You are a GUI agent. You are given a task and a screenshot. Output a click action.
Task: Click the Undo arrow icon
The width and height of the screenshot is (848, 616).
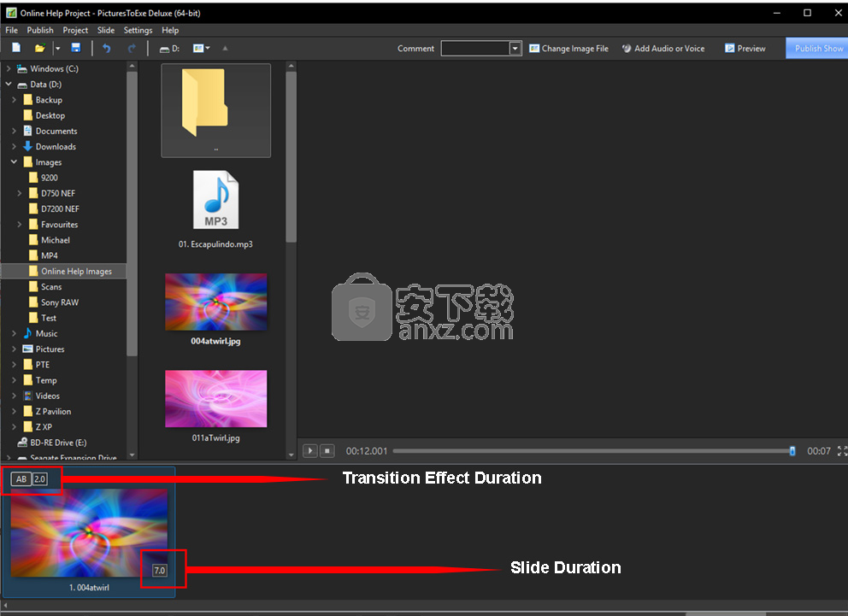pyautogui.click(x=107, y=48)
